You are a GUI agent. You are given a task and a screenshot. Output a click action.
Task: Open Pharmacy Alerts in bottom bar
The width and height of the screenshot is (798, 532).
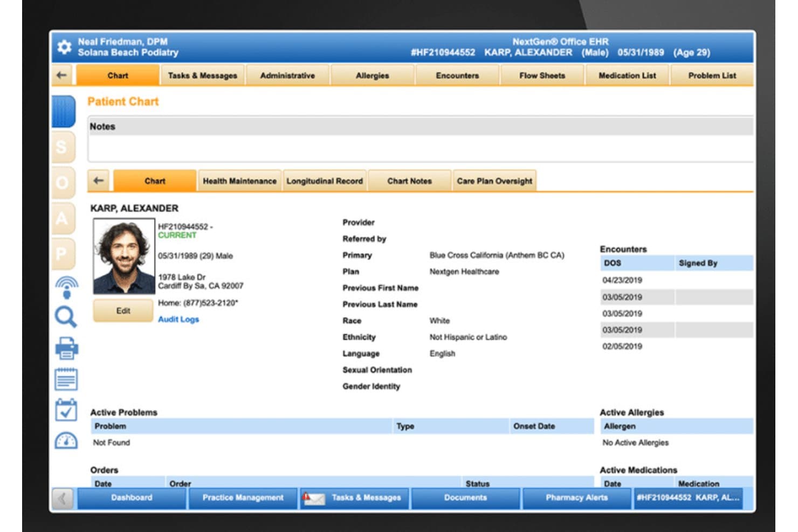click(x=576, y=498)
